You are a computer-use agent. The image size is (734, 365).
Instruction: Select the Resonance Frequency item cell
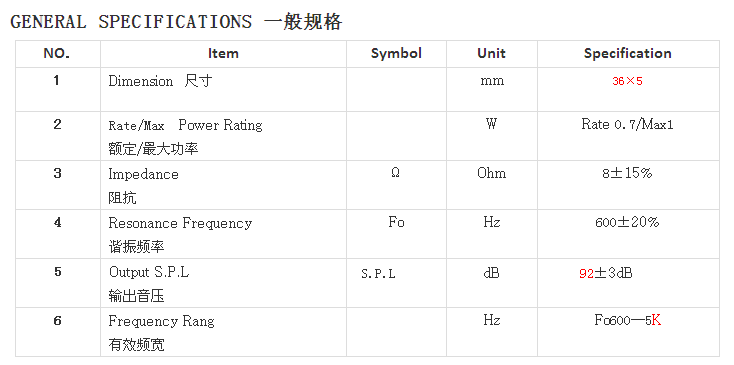pyautogui.click(x=223, y=234)
